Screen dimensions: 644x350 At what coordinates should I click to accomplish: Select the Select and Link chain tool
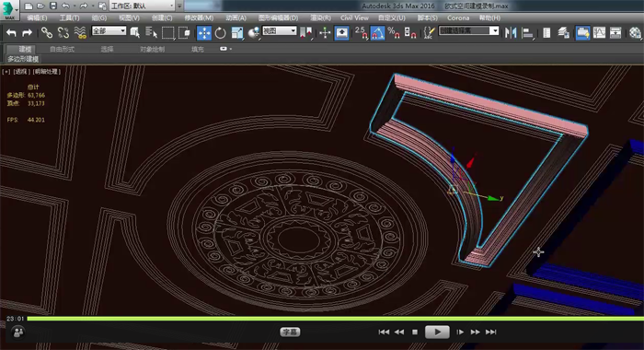point(46,32)
